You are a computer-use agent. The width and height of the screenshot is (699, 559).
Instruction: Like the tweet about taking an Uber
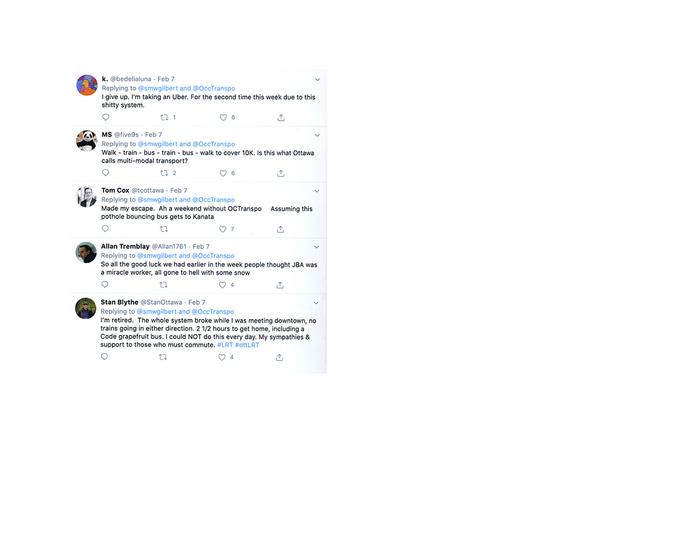click(223, 117)
